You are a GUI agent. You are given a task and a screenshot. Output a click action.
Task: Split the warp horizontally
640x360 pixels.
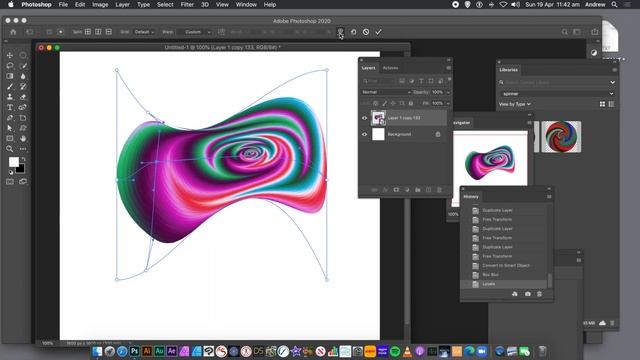pos(109,32)
